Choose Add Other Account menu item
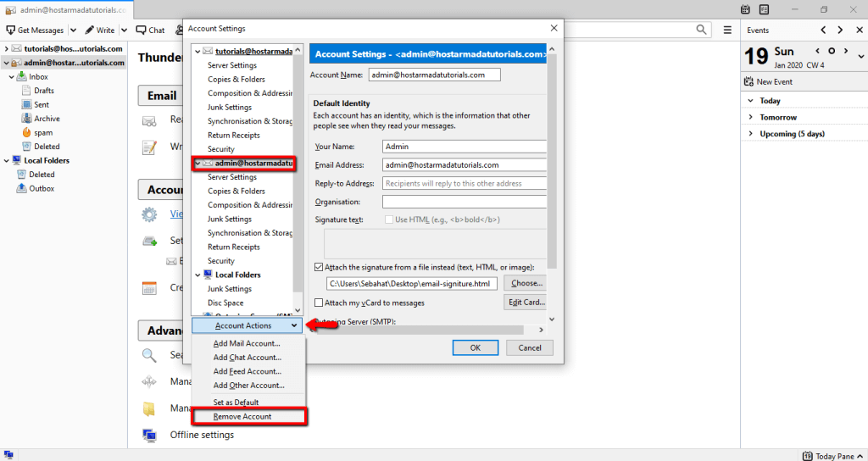 click(247, 386)
